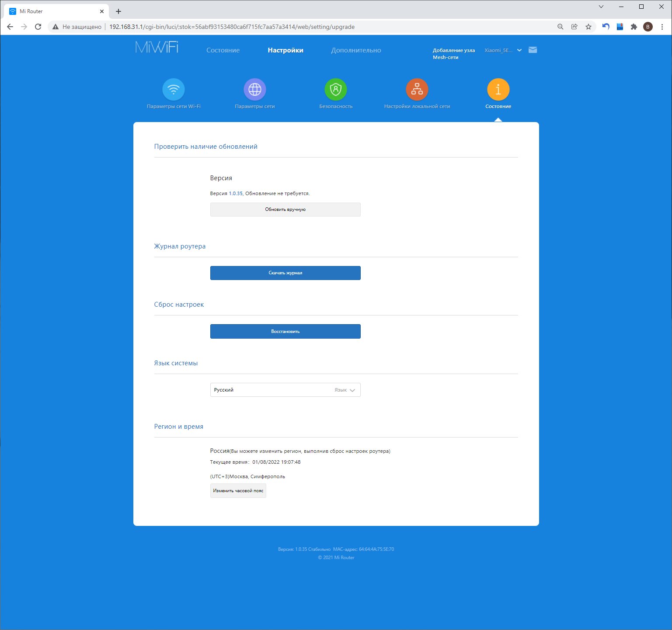
Task: Switch to the Состояние top menu
Action: [x=223, y=50]
